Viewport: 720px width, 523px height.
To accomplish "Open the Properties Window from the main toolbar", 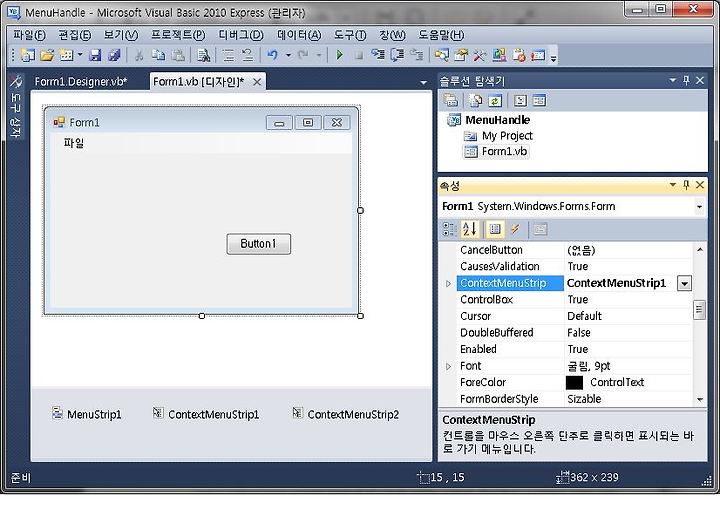I will tap(461, 56).
